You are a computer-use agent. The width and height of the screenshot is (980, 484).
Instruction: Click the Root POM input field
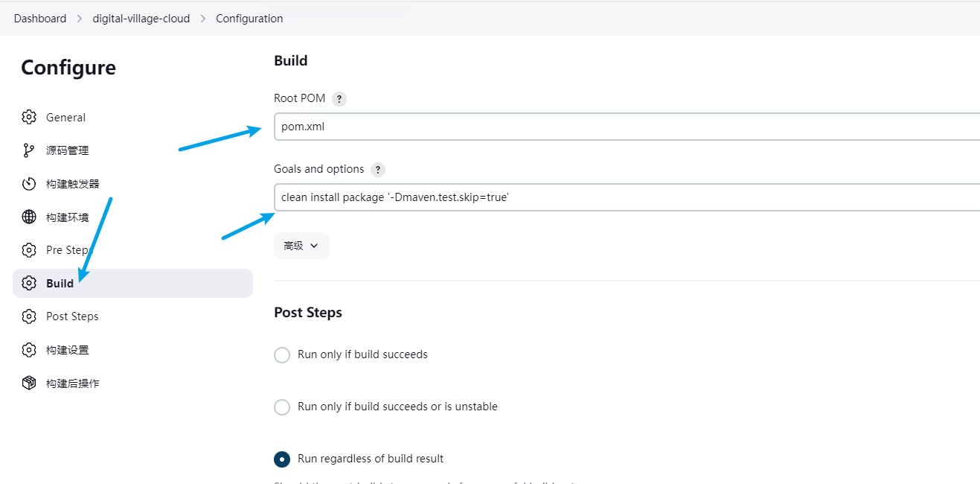coord(625,127)
